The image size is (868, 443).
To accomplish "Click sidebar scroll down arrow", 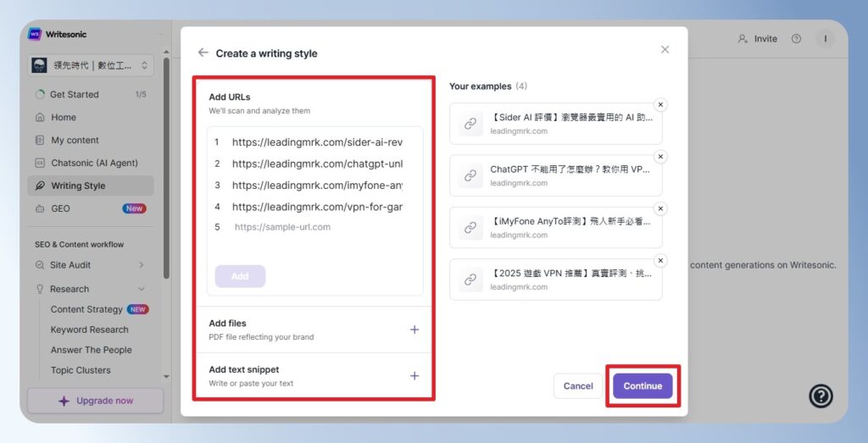I will [167, 377].
